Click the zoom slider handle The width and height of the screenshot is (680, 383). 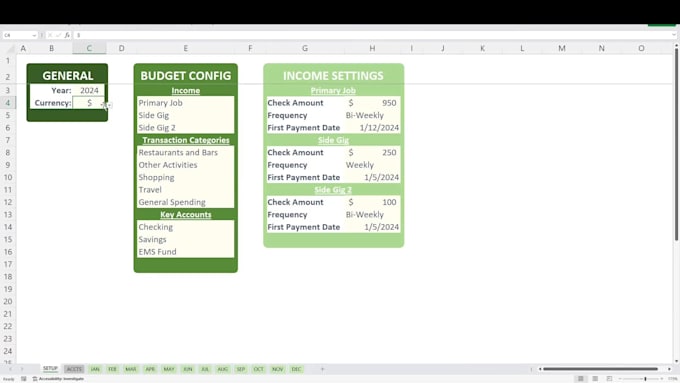tap(645, 379)
